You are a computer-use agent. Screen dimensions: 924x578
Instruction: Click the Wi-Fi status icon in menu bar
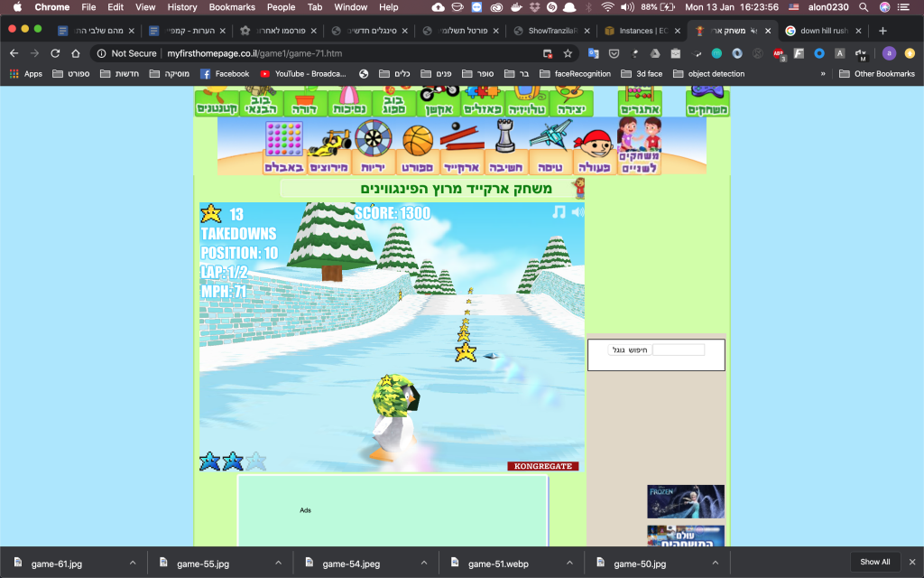pos(607,7)
